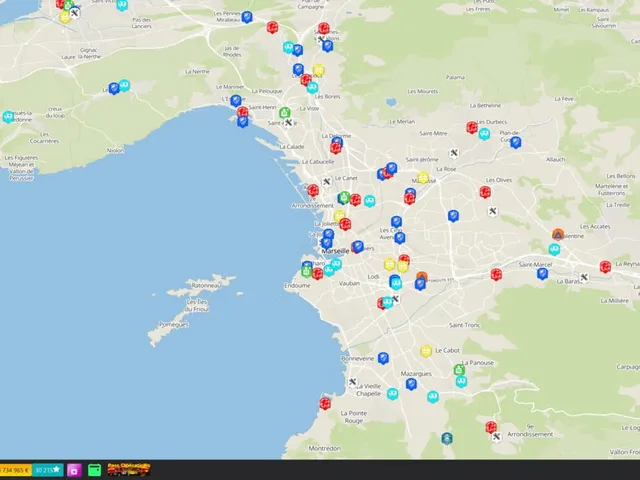Viewport: 640px width, 480px height.
Task: Click the cyan marker near Ensuès-la-Redonne
Action: pos(8,117)
